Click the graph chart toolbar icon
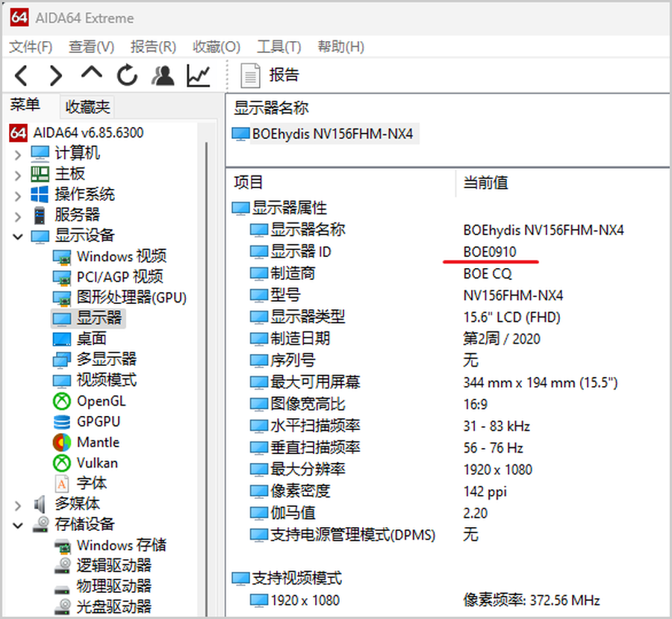This screenshot has height=619, width=672. (x=198, y=75)
